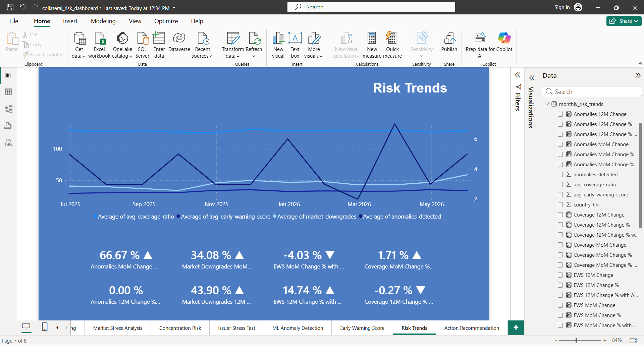Check avg_early_warning_score field checkbox

[560, 195]
